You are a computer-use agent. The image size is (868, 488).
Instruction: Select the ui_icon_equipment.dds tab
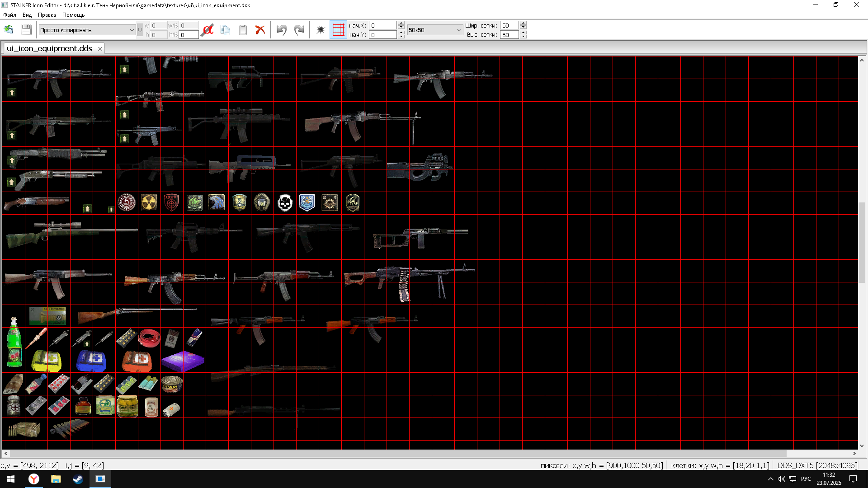tap(49, 48)
